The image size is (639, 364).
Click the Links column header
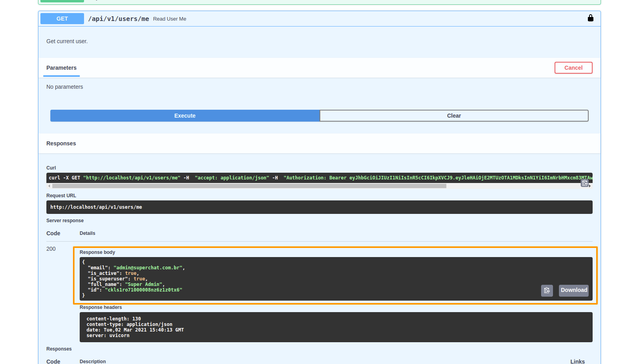pyautogui.click(x=578, y=361)
